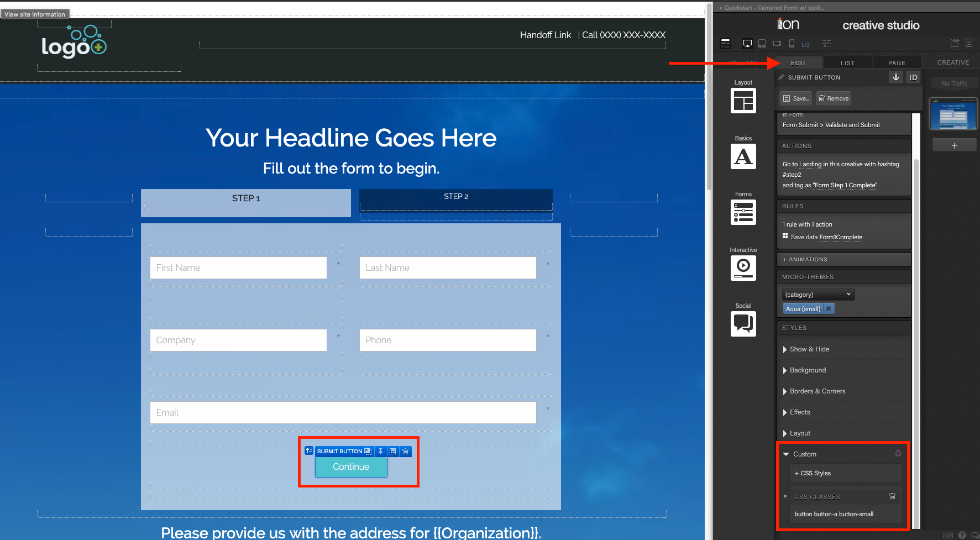Screen dimensions: 980x540
Task: Open the Social palette icon
Action: click(x=743, y=324)
